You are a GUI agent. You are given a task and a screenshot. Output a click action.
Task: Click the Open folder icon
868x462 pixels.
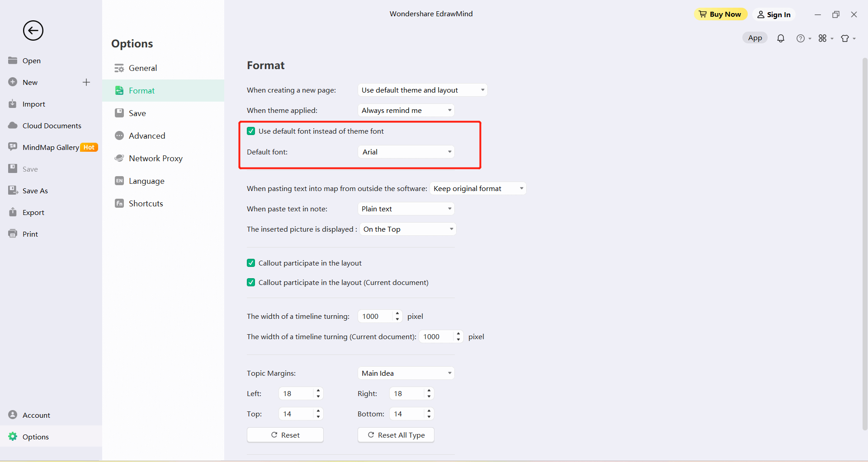[x=13, y=61]
